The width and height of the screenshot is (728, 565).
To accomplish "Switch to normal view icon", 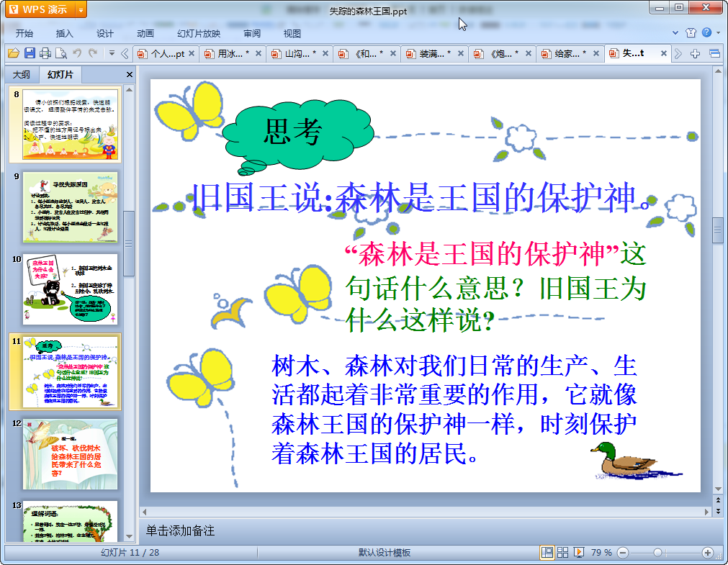I will point(547,553).
